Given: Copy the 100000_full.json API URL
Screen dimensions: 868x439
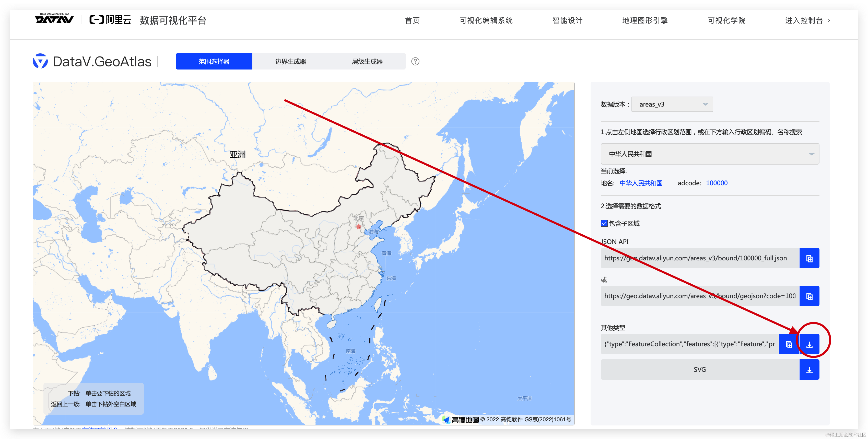Looking at the screenshot, I should [x=809, y=258].
